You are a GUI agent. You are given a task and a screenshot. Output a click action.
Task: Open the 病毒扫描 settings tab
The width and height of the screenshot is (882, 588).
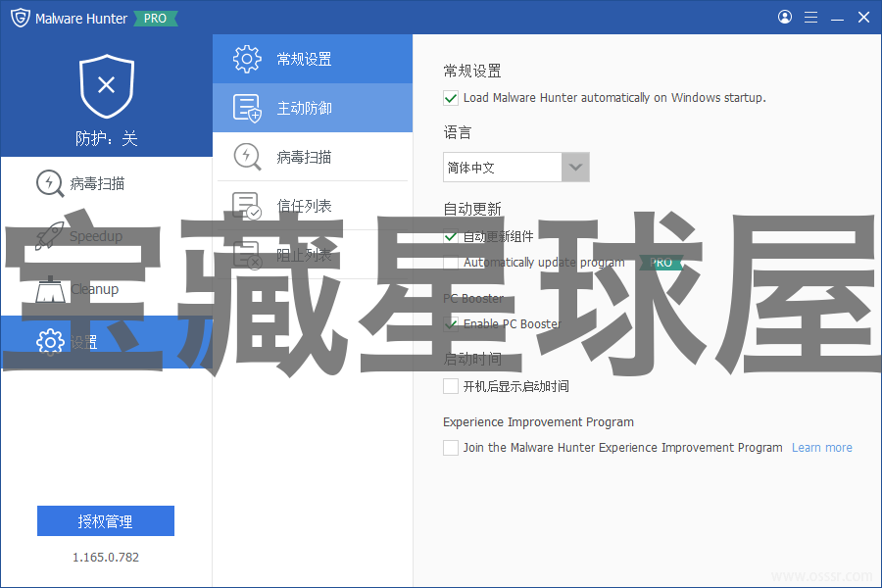(313, 157)
